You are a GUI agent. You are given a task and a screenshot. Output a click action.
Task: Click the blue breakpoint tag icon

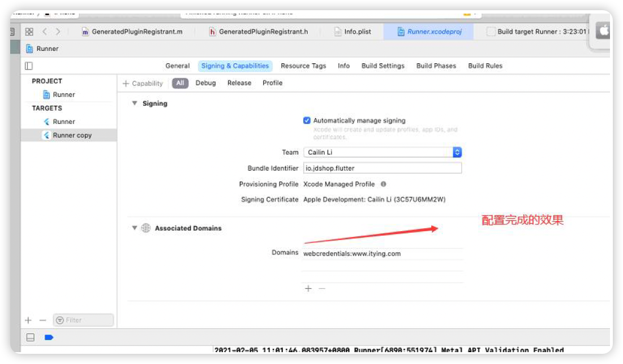click(x=49, y=337)
